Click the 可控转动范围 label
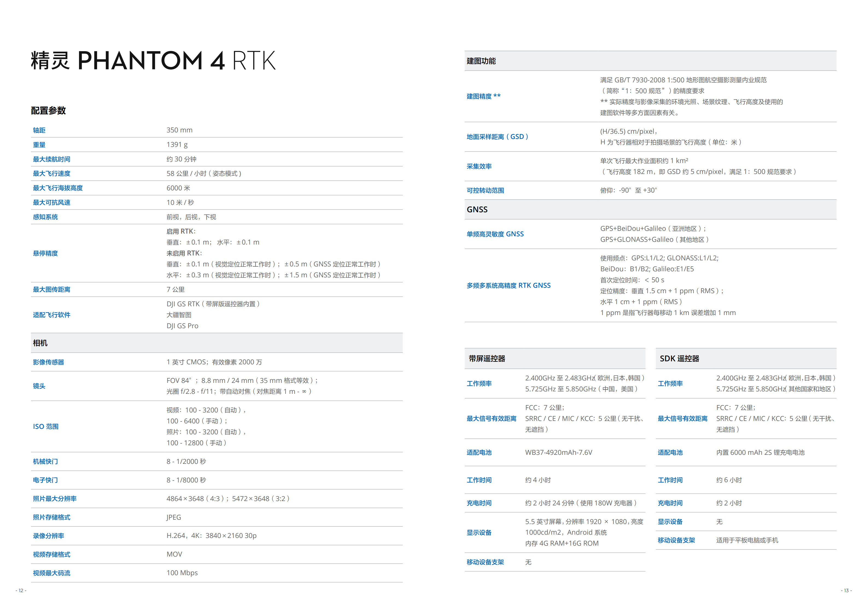The height and width of the screenshot is (614, 868). (x=486, y=191)
